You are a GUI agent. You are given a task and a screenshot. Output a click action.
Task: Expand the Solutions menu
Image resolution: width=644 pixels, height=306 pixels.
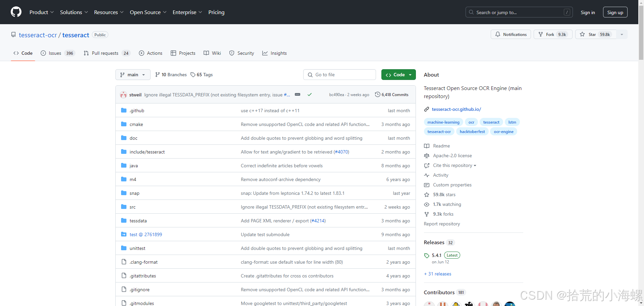pyautogui.click(x=74, y=12)
